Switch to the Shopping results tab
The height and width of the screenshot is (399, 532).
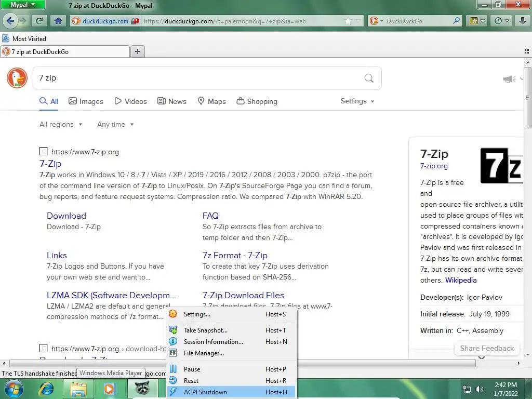(257, 101)
